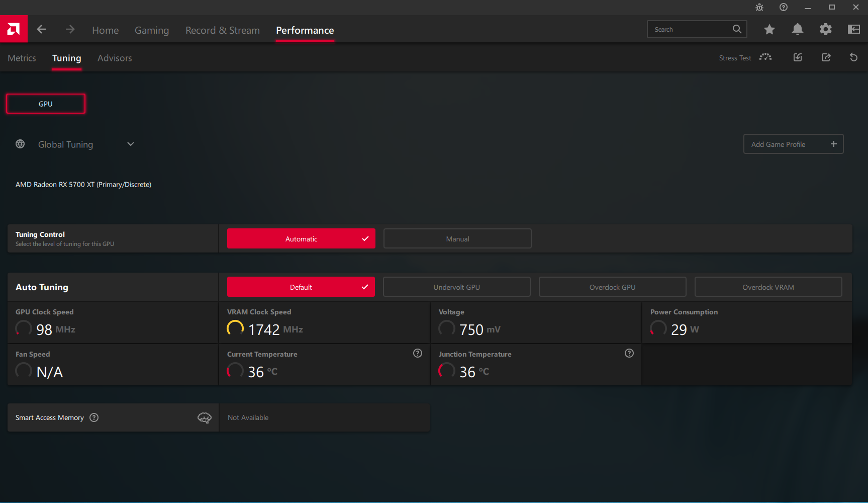
Task: Click the Not Available status text
Action: tap(248, 417)
